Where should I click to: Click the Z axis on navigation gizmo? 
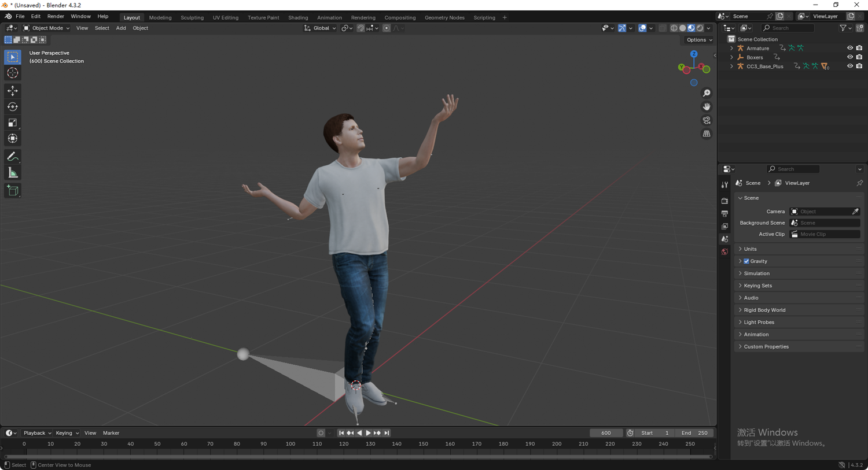(694, 54)
